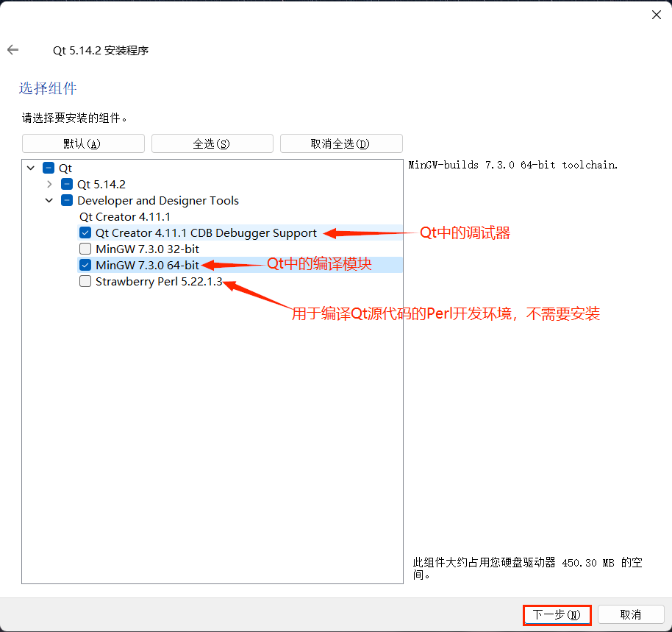Click the top-level Qt label in tree

[65, 168]
